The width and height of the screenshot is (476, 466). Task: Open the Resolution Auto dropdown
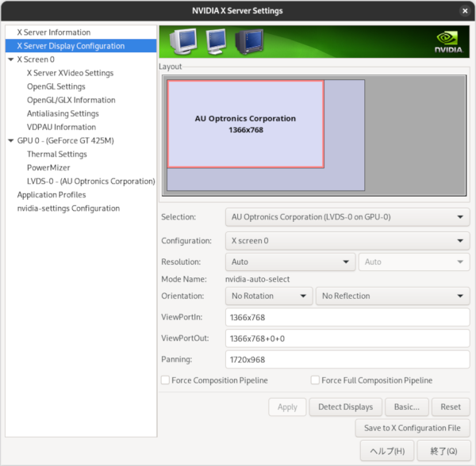290,262
